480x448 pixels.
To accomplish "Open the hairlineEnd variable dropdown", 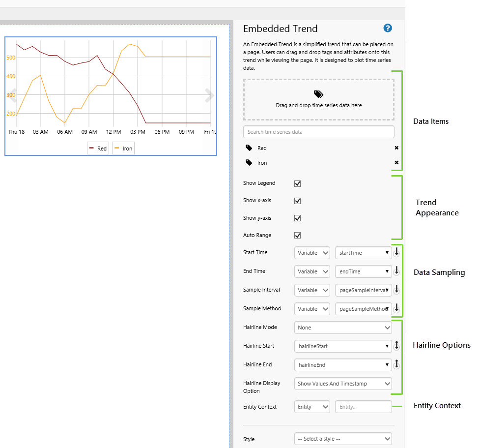I will (343, 365).
